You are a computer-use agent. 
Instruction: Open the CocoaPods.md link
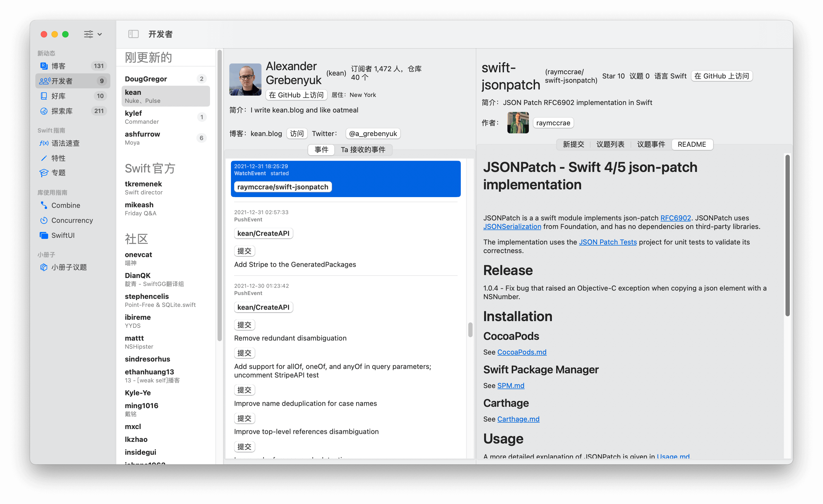click(x=522, y=352)
